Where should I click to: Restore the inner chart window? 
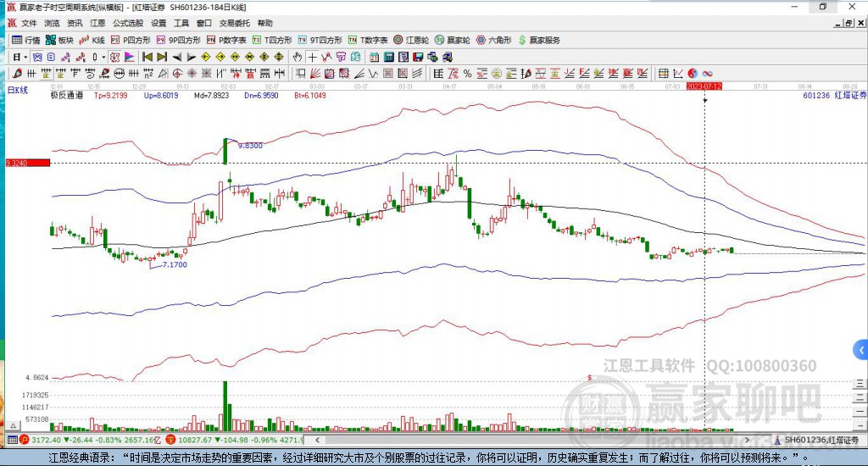(x=849, y=23)
